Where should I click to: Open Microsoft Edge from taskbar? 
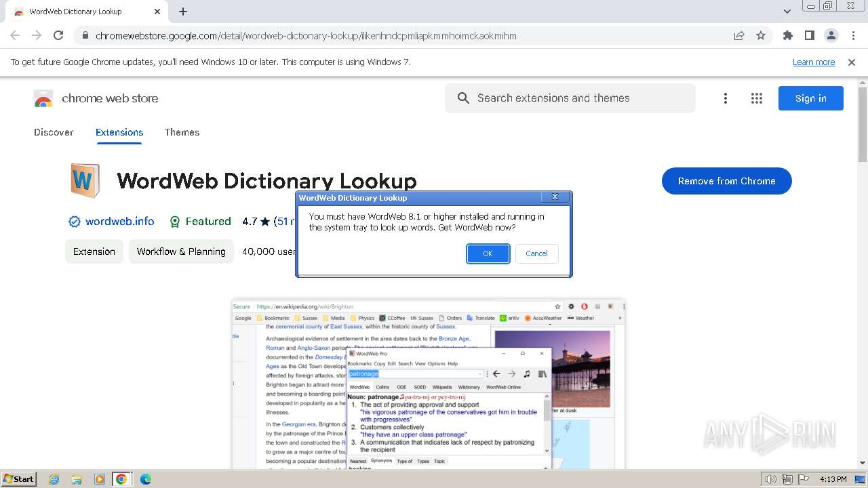point(145,479)
